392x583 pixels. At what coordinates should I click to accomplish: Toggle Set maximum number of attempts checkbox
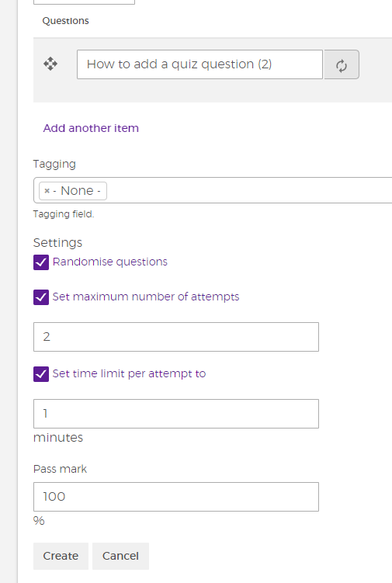(41, 297)
